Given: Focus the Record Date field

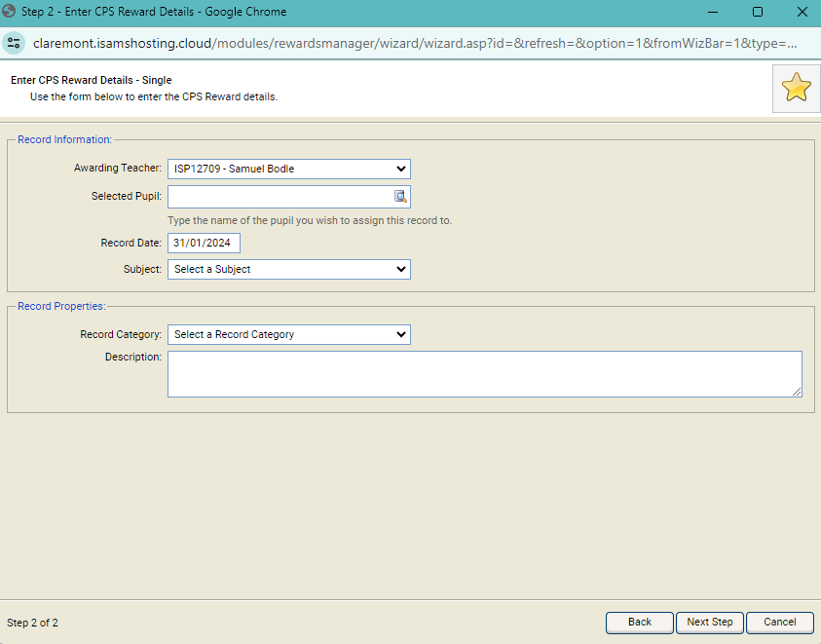Looking at the screenshot, I should click(x=204, y=244).
